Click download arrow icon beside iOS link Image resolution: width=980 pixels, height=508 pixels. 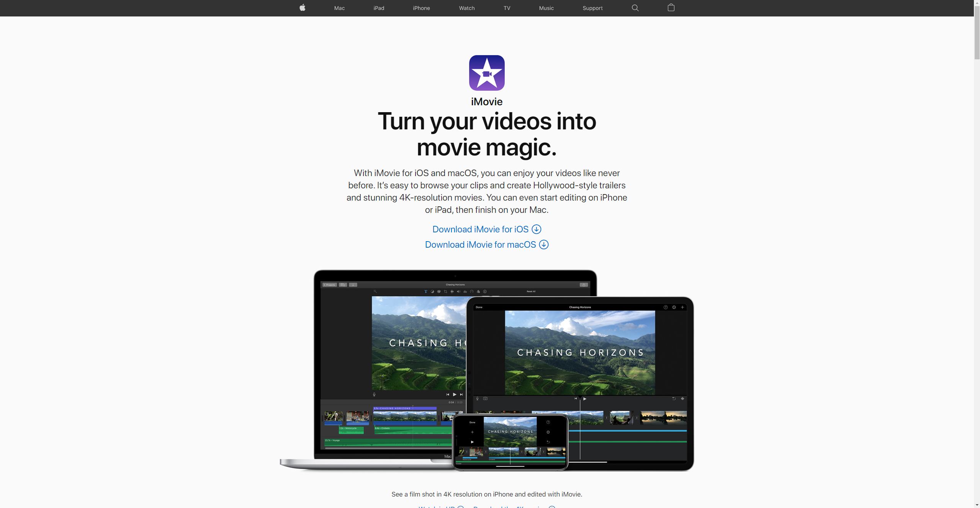(x=537, y=229)
